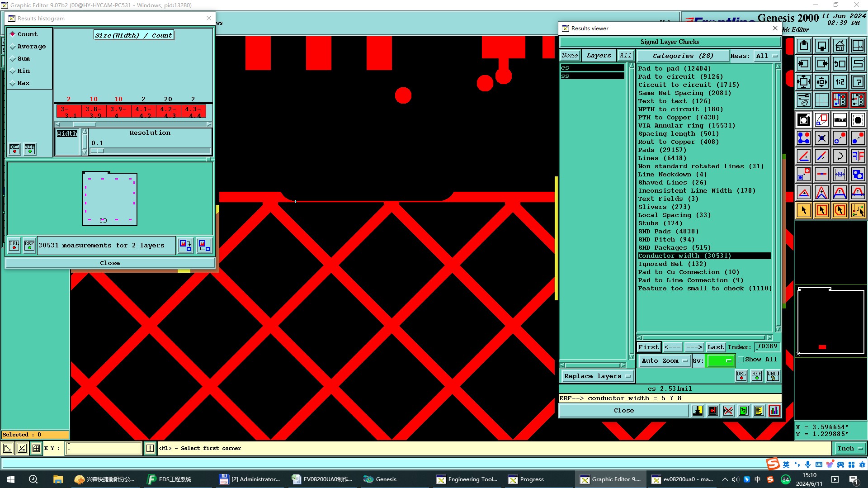Select the Min radio option

coord(20,71)
